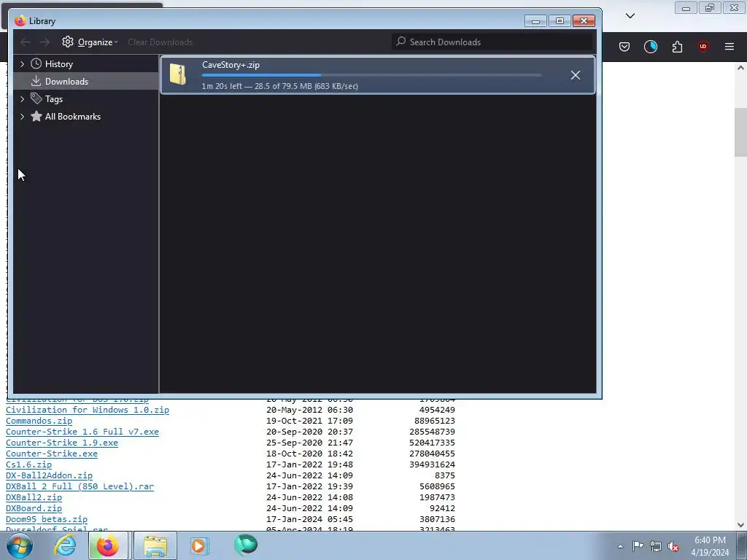This screenshot has height=560, width=747.
Task: Click the Firefox taskbar icon
Action: (108, 545)
